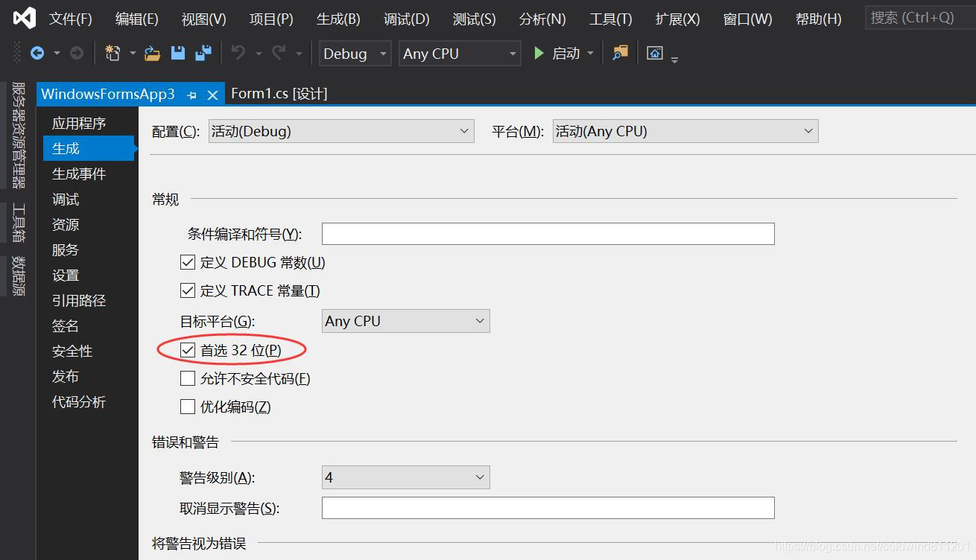976x560 pixels.
Task: Click the Open File folder icon
Action: click(x=152, y=53)
